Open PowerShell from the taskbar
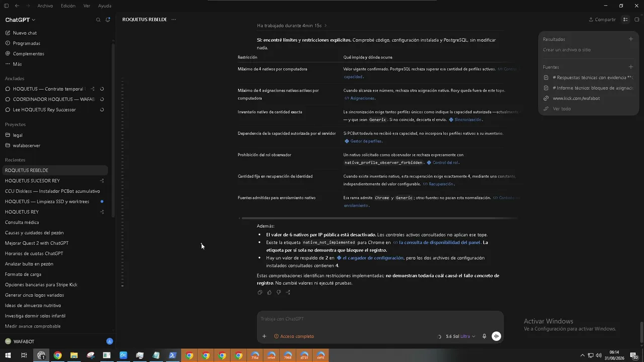This screenshot has height=362, width=644. click(172, 355)
